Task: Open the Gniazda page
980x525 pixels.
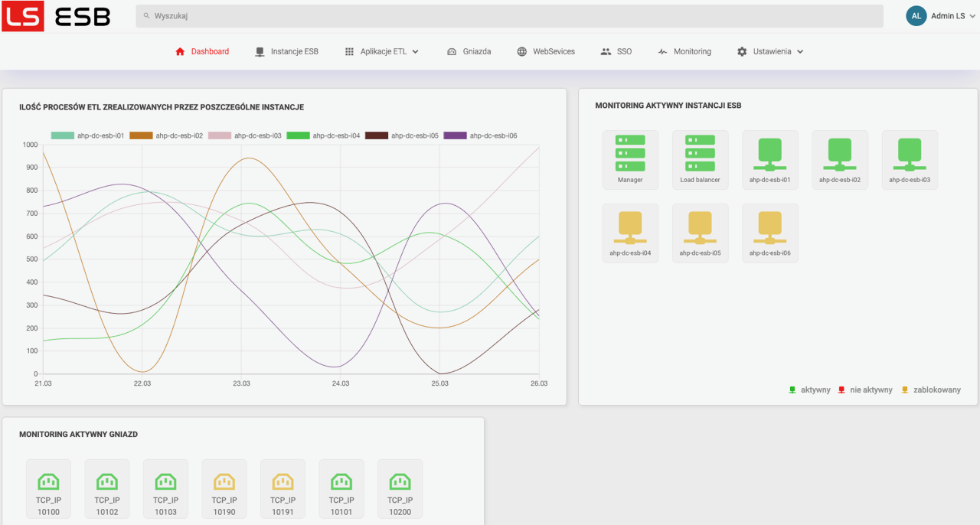Action: (x=469, y=51)
